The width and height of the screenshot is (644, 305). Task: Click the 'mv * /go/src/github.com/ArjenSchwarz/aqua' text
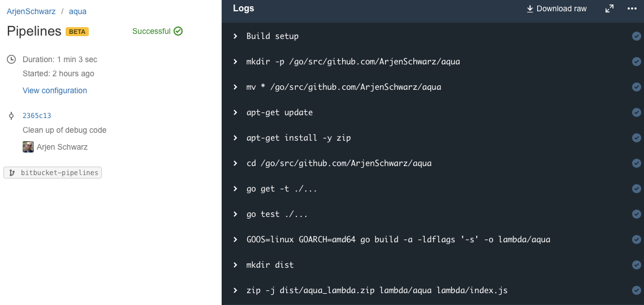[x=344, y=87]
